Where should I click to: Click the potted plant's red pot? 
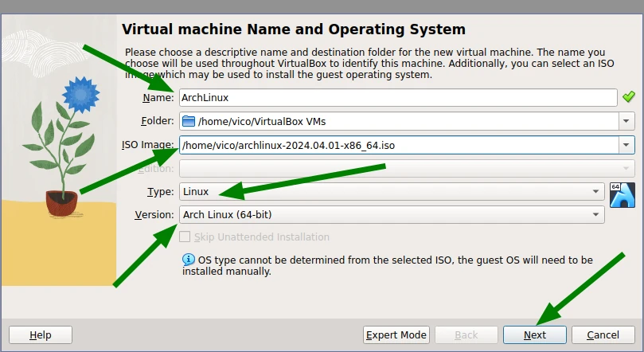coord(60,202)
